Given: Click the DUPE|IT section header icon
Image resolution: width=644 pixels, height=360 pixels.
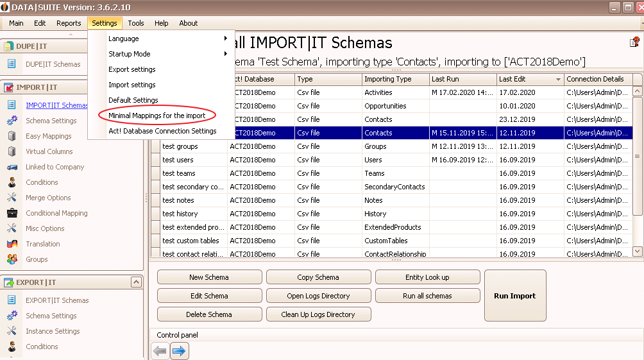Looking at the screenshot, I should point(8,46).
